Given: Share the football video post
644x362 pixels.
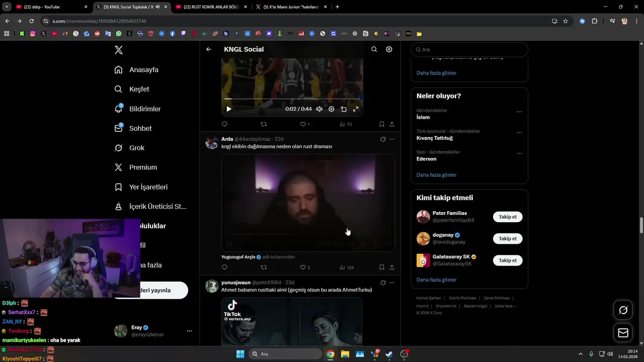Looking at the screenshot, I should pyautogui.click(x=392, y=124).
